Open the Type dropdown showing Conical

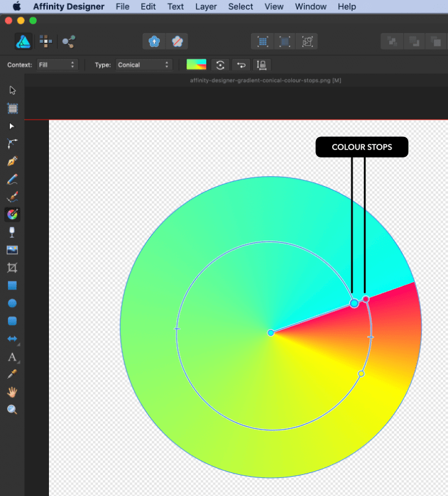[x=143, y=65]
